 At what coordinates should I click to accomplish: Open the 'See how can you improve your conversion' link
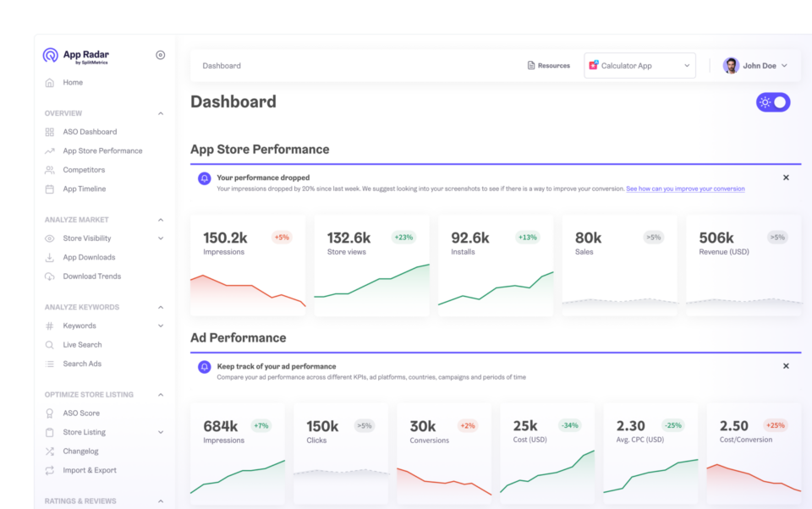pyautogui.click(x=685, y=188)
